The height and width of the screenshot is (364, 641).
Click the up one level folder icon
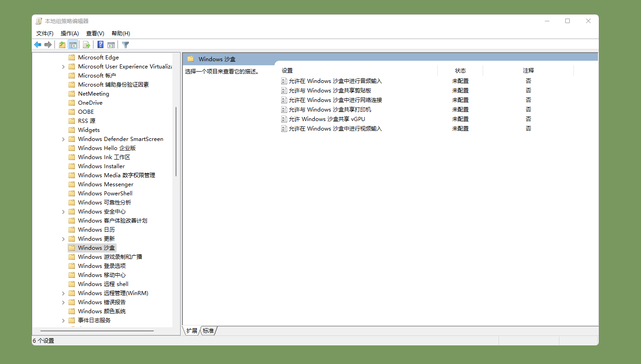pyautogui.click(x=62, y=44)
